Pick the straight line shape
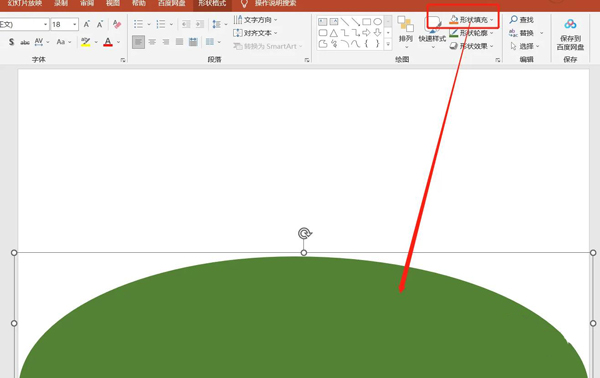This screenshot has height=378, width=600. 345,21
